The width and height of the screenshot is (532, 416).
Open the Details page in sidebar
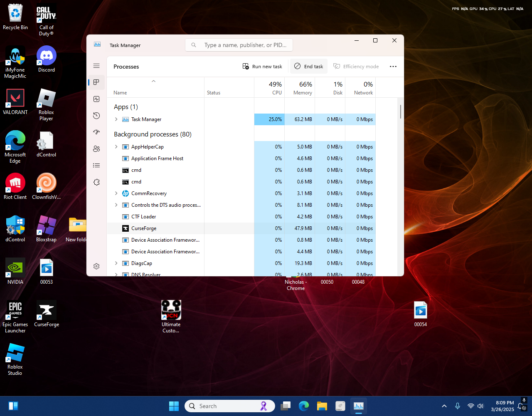tap(96, 166)
